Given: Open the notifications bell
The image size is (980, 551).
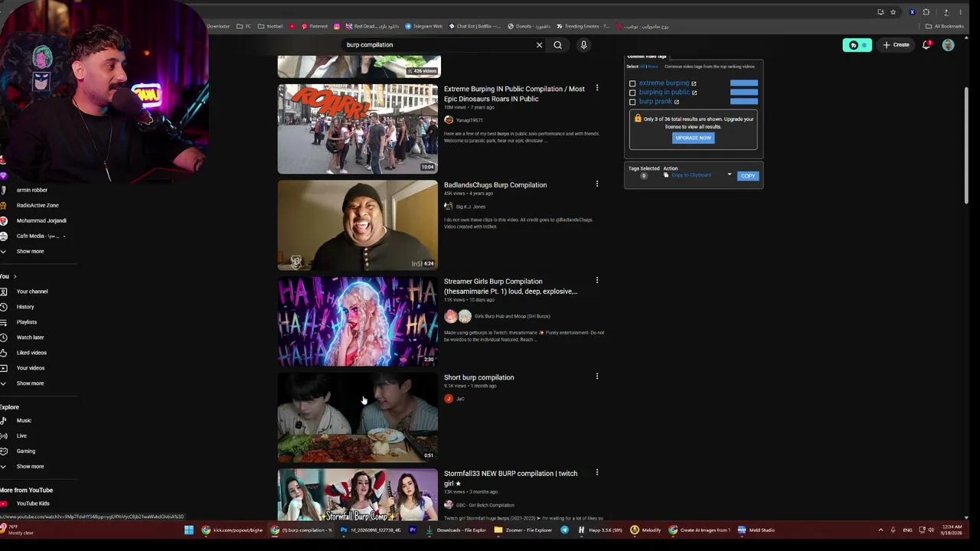Looking at the screenshot, I should coord(926,45).
